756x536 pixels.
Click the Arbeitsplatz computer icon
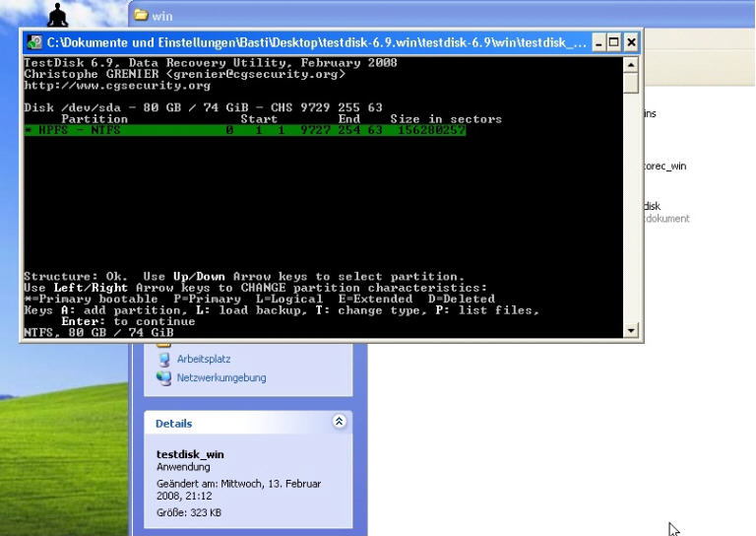[164, 360]
